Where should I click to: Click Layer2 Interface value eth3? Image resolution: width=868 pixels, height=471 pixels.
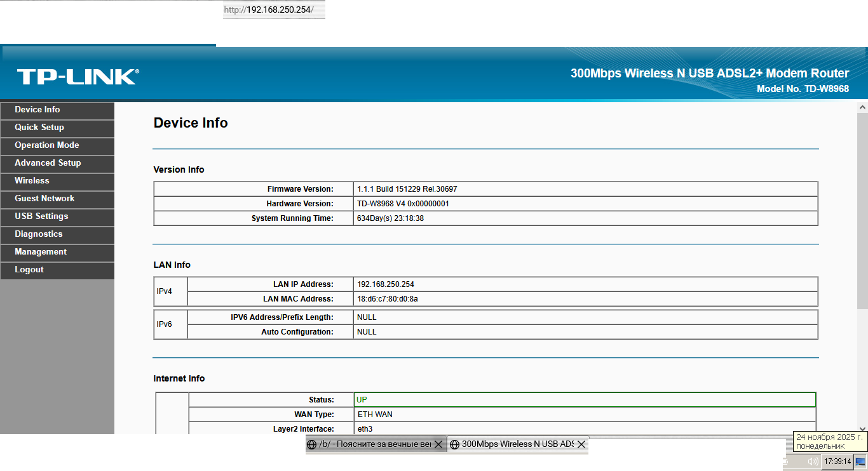pyautogui.click(x=365, y=429)
